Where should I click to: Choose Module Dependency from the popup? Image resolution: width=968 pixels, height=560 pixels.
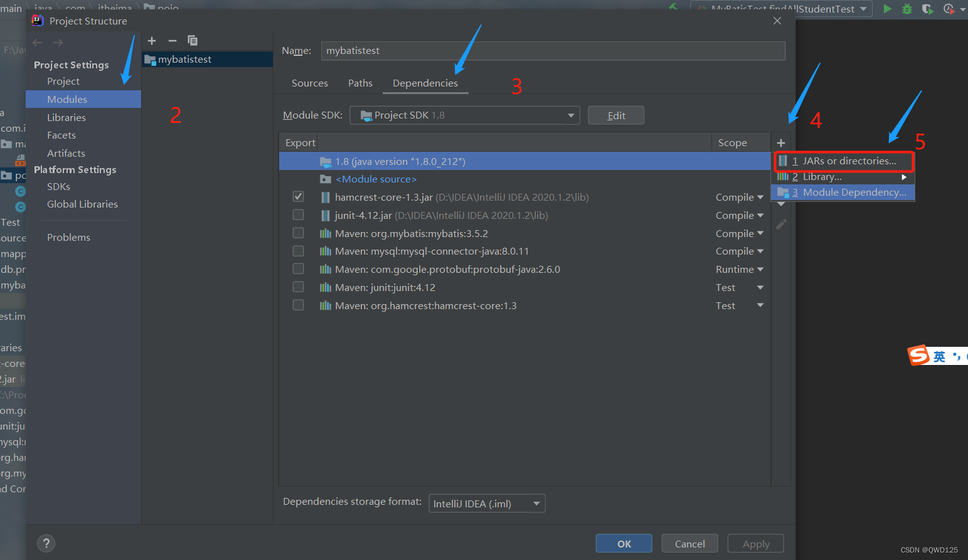(x=843, y=193)
